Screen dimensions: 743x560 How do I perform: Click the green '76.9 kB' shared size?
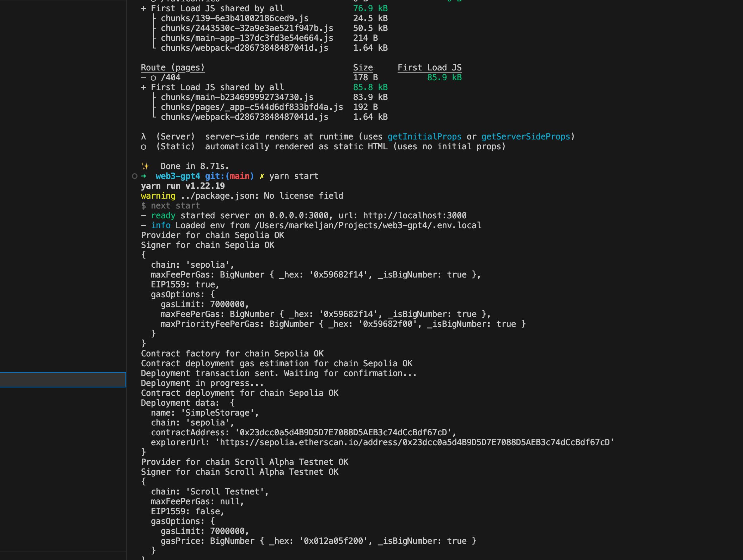click(370, 8)
